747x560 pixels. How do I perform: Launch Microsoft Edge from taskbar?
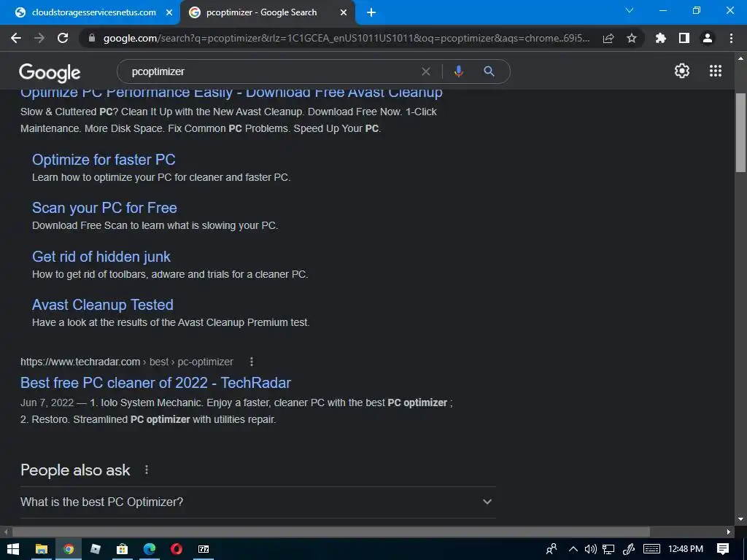[x=150, y=549]
